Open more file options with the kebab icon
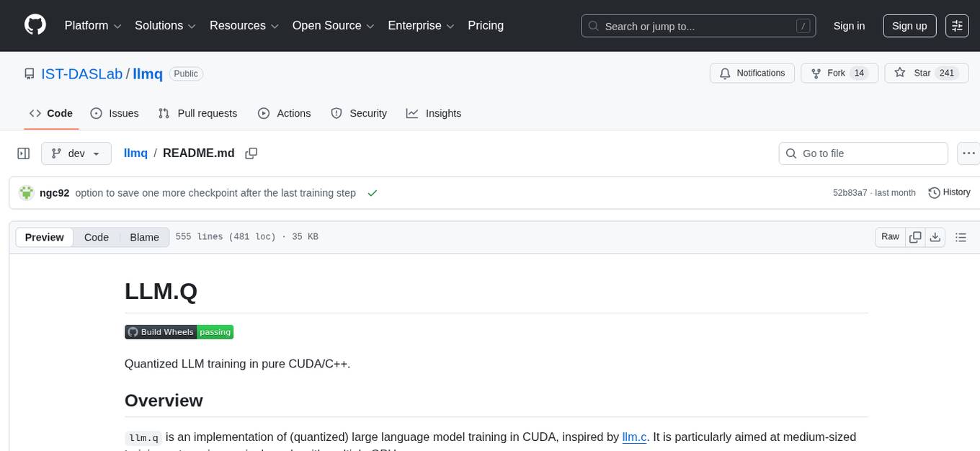Screen dimensions: 980x451 click(x=968, y=153)
